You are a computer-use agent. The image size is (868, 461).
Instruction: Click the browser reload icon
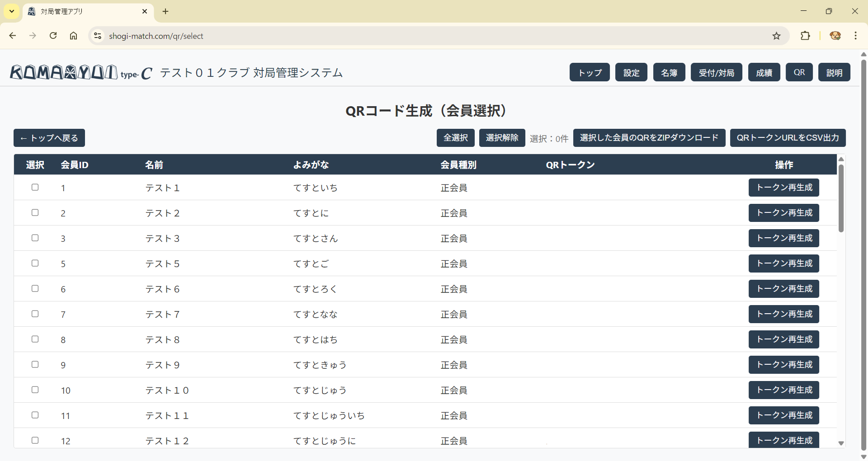(x=53, y=36)
